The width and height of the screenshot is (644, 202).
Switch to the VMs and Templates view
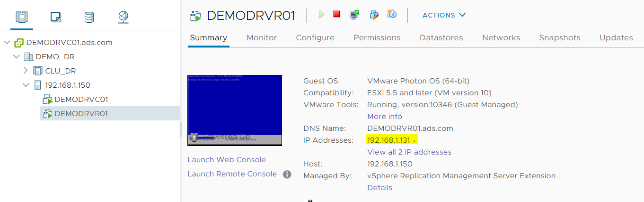click(x=56, y=18)
